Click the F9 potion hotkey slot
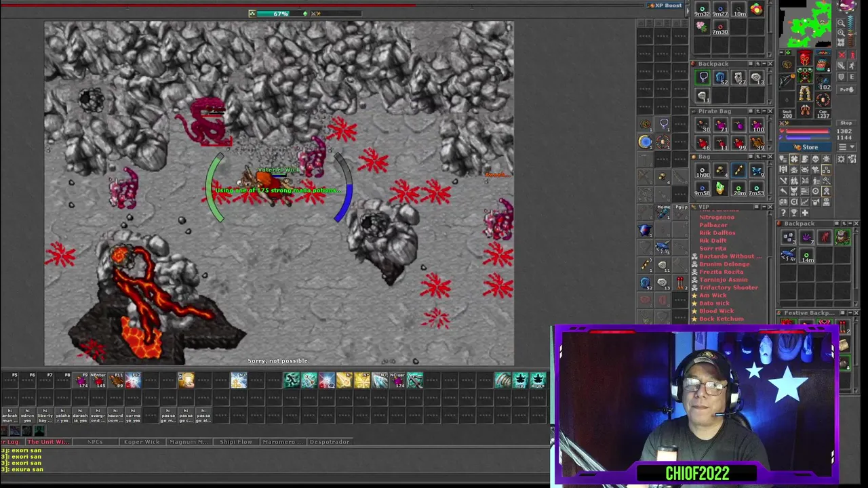 pos(81,380)
